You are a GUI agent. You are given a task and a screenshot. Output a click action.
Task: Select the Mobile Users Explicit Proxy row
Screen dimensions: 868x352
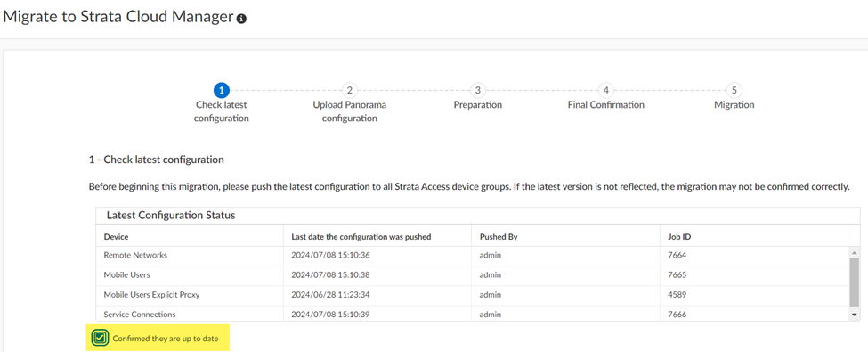(x=472, y=294)
